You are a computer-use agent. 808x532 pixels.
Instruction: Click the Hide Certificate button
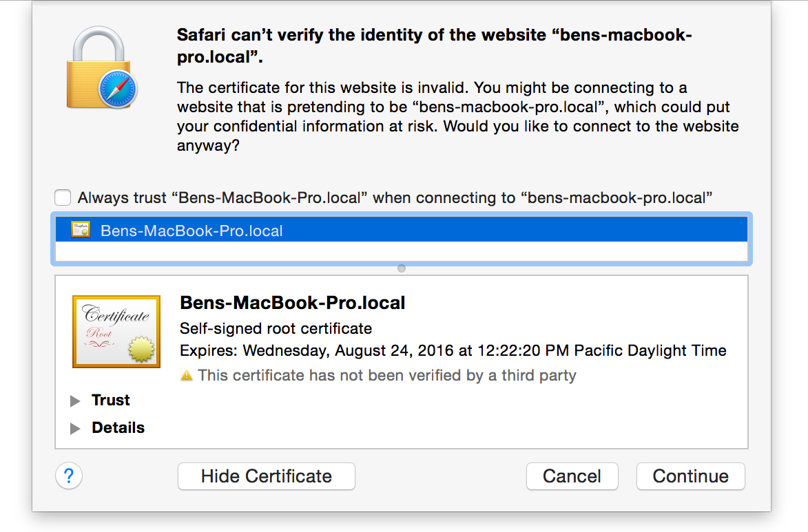point(266,476)
